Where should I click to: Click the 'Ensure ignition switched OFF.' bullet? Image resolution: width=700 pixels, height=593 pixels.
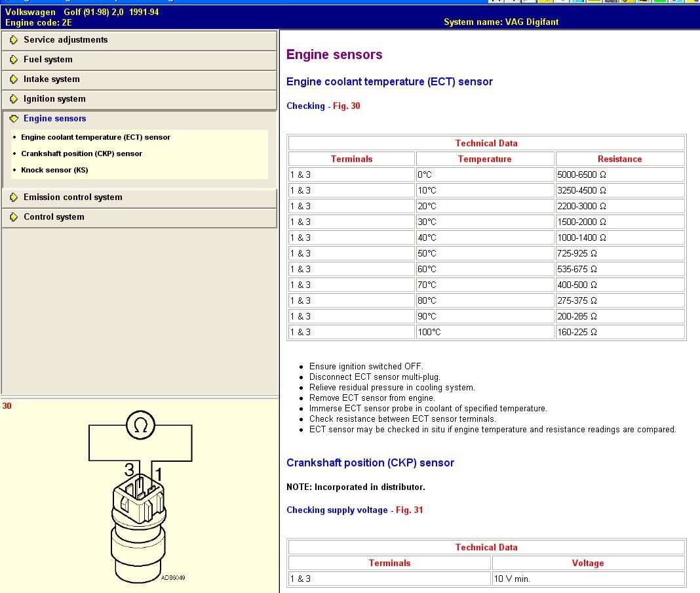(x=366, y=367)
